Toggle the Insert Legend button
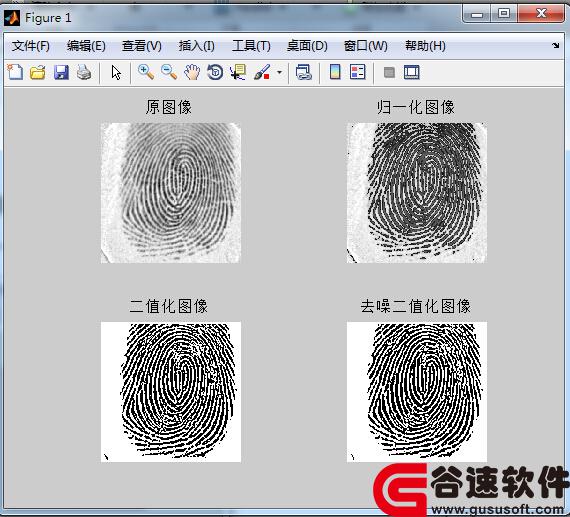Viewport: 570px width, 517px height. [x=357, y=72]
